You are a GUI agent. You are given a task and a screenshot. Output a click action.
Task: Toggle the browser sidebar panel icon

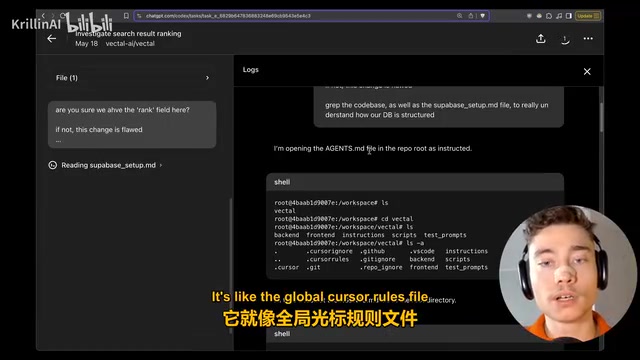pyautogui.click(x=569, y=16)
